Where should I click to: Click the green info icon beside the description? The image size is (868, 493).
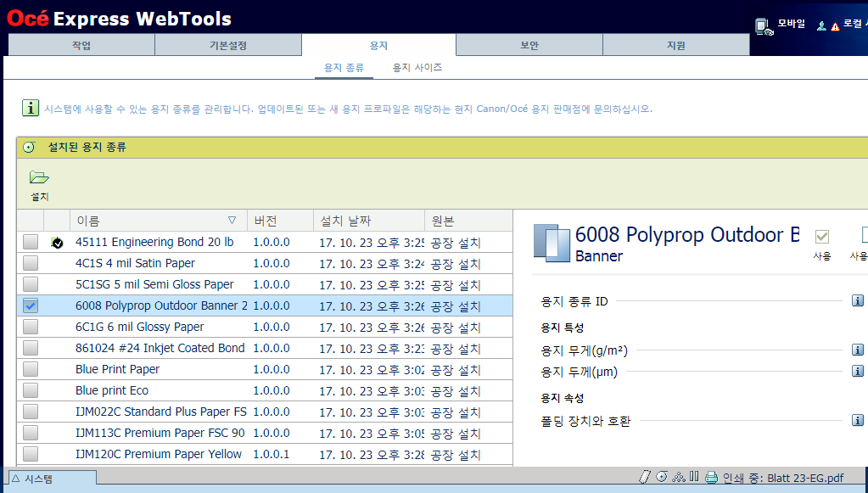coord(31,108)
